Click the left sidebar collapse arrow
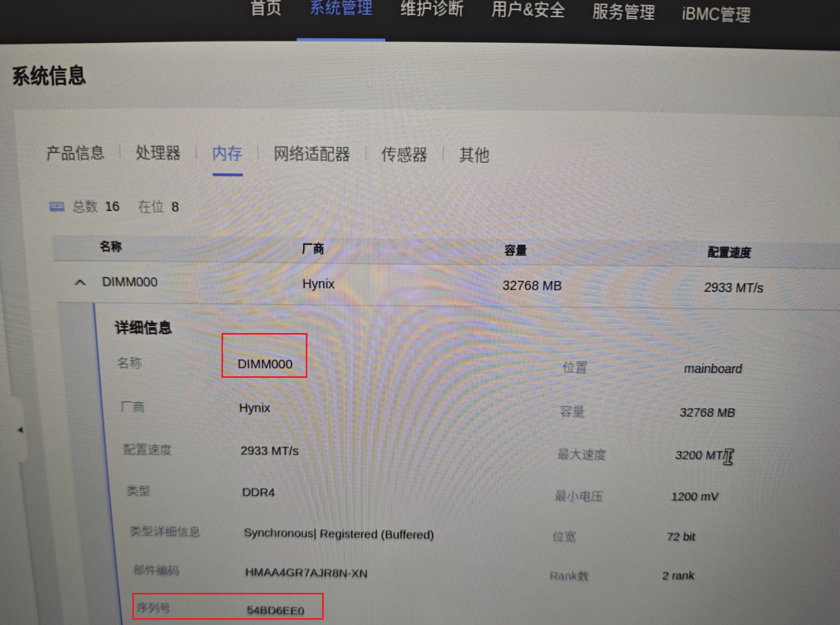 pyautogui.click(x=20, y=430)
